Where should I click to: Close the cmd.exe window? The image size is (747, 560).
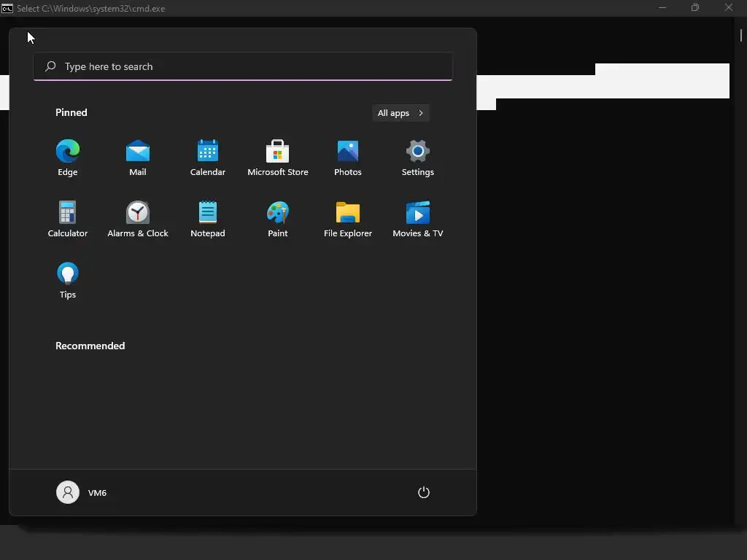tap(729, 7)
